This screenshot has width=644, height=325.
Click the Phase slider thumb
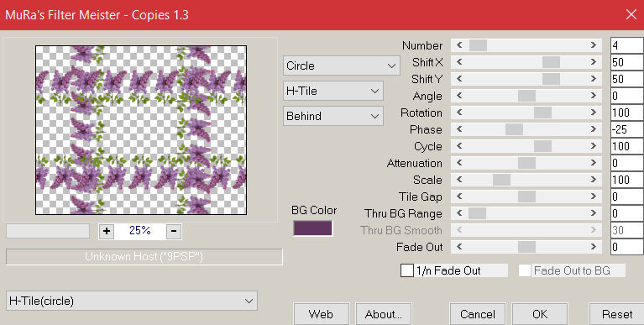click(514, 129)
